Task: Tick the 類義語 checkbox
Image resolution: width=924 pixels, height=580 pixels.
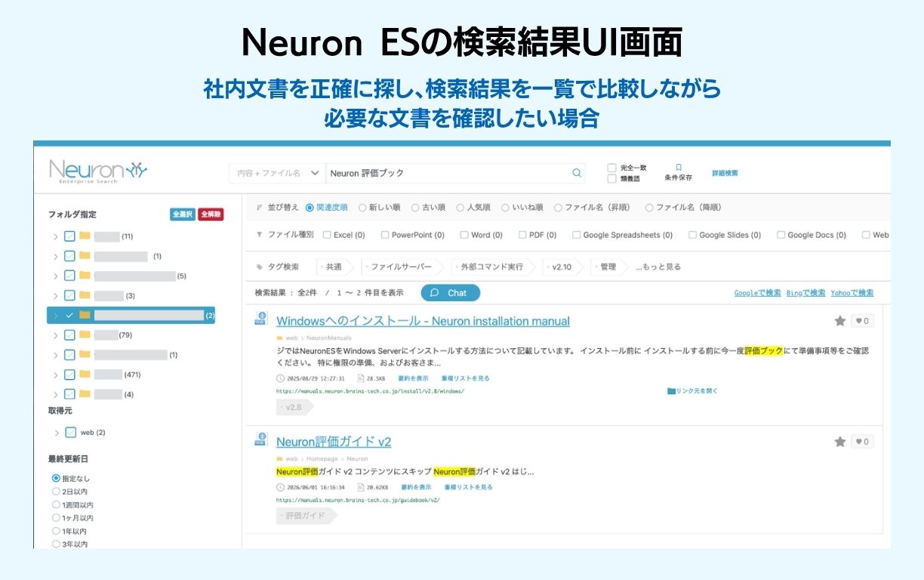Action: pos(612,179)
